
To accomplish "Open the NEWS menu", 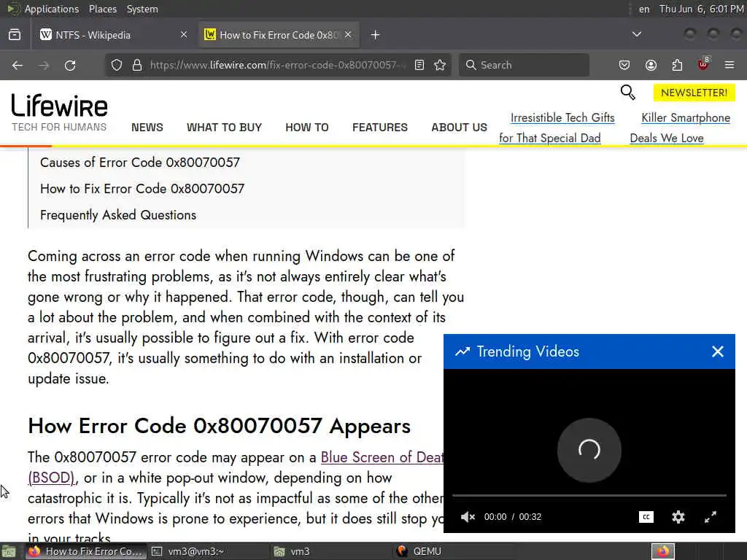I will click(147, 128).
